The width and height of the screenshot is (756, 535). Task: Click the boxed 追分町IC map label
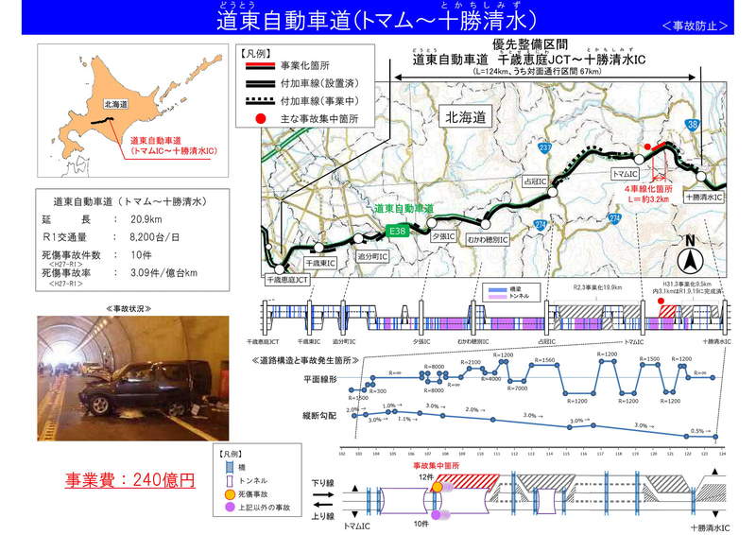(x=372, y=257)
